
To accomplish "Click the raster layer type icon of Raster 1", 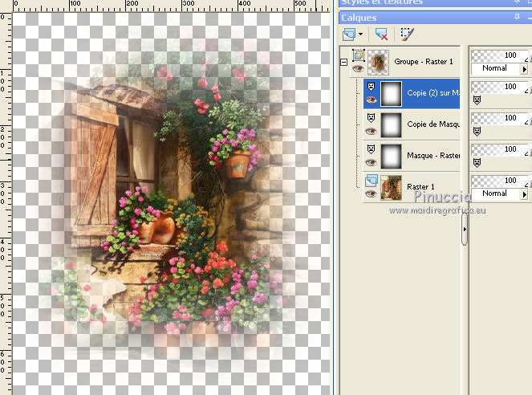I will [372, 181].
